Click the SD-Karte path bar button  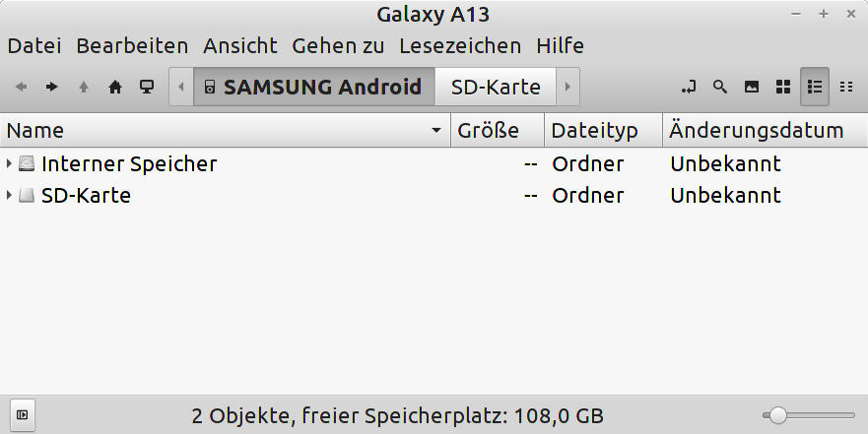point(496,87)
